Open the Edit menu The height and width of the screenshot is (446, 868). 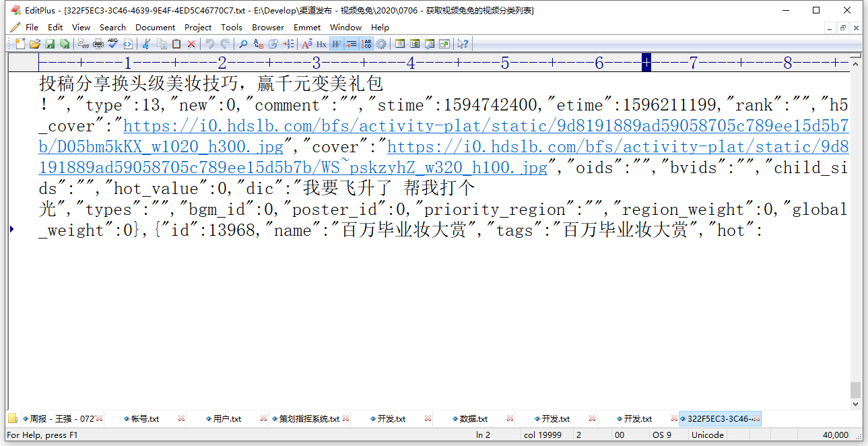click(55, 27)
